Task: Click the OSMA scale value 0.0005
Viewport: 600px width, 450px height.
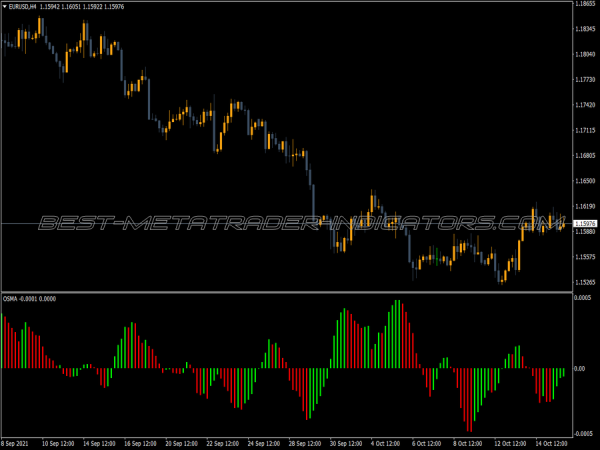Action: click(582, 298)
